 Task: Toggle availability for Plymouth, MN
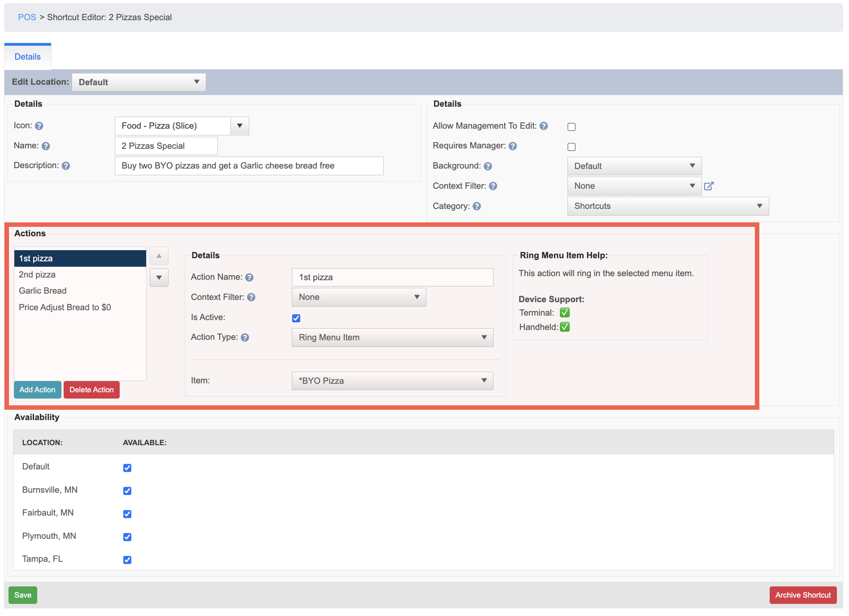pos(127,537)
